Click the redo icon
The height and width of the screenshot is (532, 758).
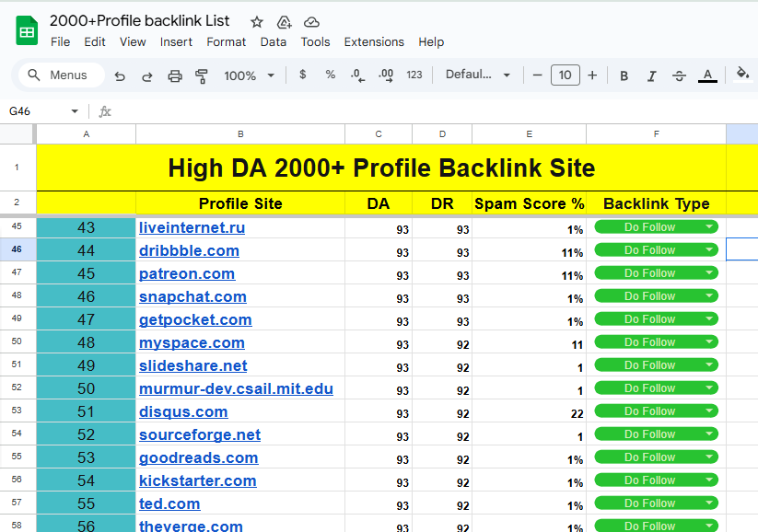(x=146, y=75)
